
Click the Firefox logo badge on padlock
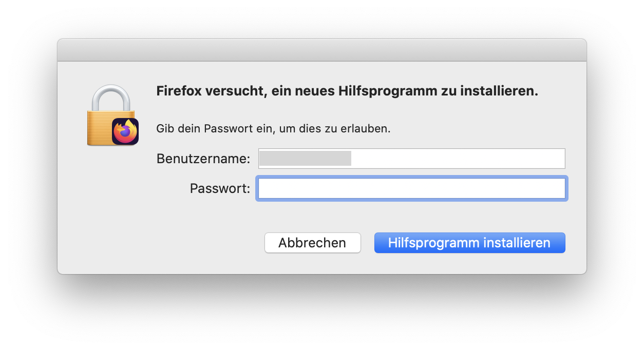pos(125,131)
